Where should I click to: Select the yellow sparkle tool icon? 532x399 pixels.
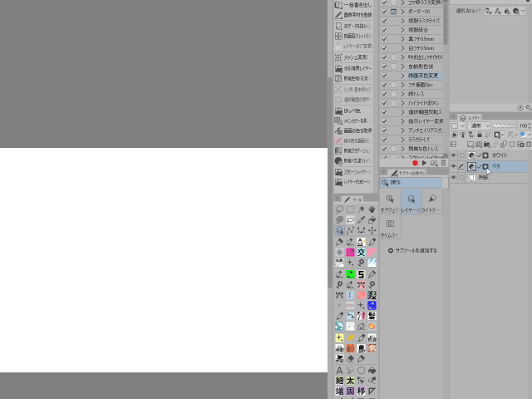tap(339, 338)
